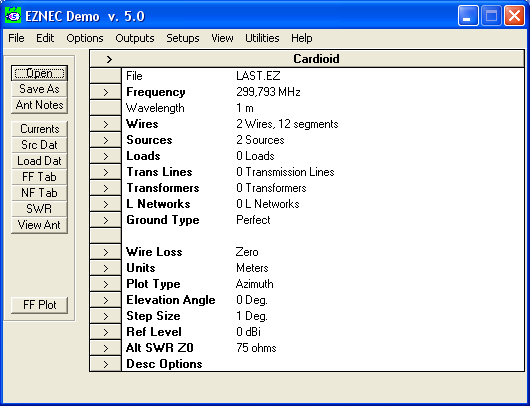Click the 'Perfect' ground type value
The height and width of the screenshot is (406, 530).
pos(253,220)
